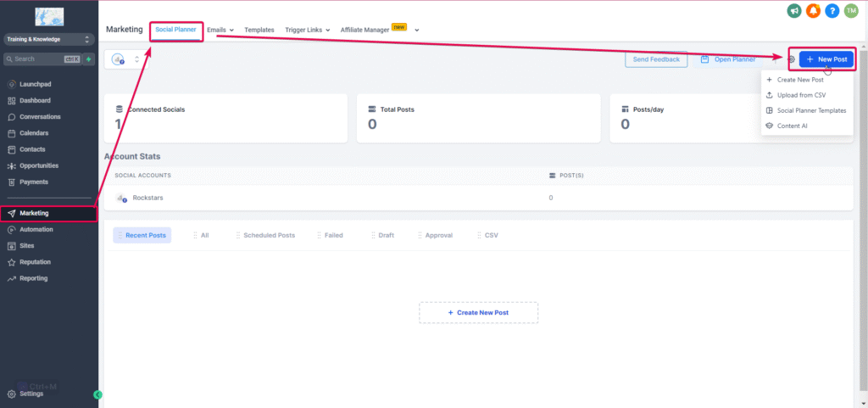Click the Send Feedback button
Image resolution: width=868 pixels, height=408 pixels.
(x=656, y=59)
